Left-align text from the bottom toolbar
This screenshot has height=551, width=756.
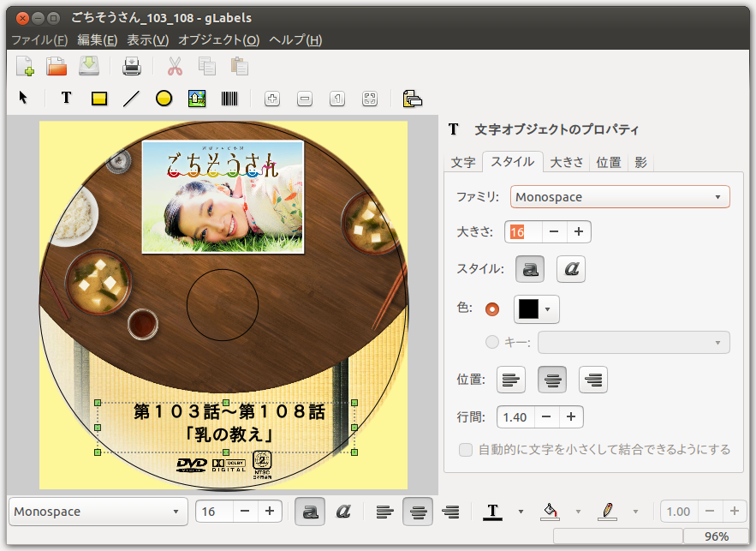pyautogui.click(x=384, y=512)
